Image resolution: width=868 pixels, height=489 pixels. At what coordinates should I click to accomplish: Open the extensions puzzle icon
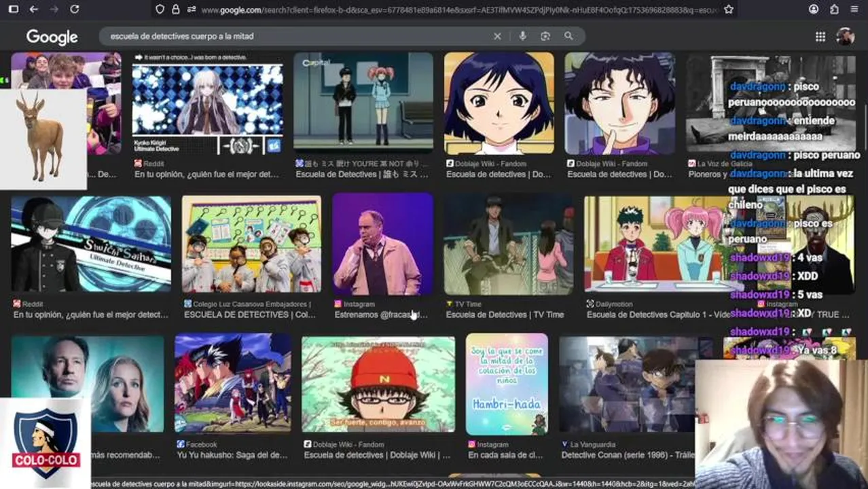(x=834, y=10)
